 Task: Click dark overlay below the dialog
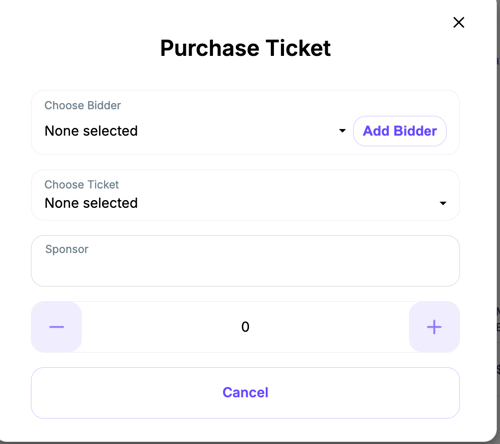click(x=250, y=443)
